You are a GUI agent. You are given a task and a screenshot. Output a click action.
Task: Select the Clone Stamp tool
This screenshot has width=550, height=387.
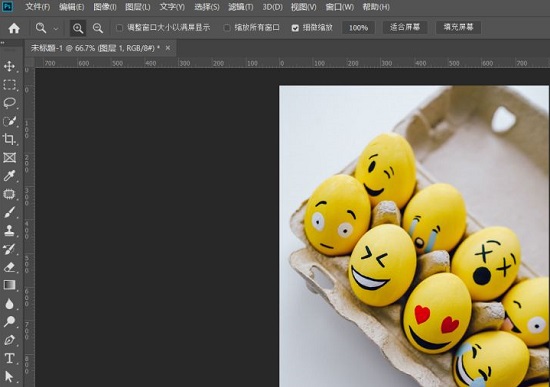coord(9,231)
